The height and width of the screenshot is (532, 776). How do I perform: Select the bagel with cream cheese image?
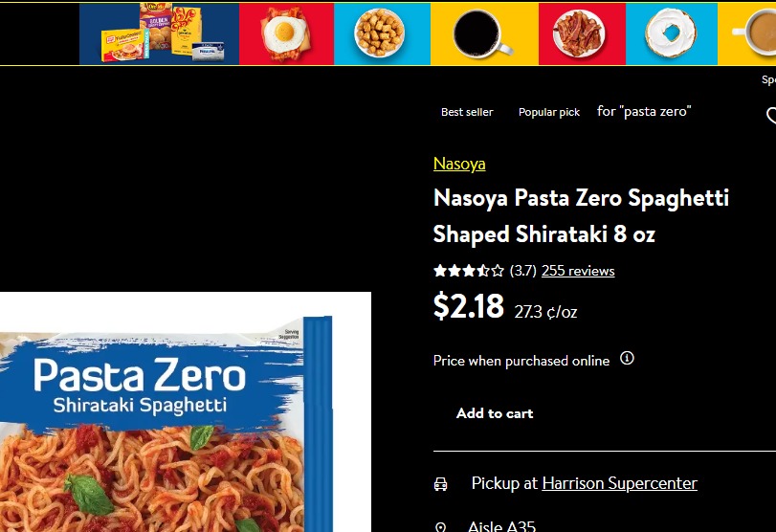click(671, 33)
